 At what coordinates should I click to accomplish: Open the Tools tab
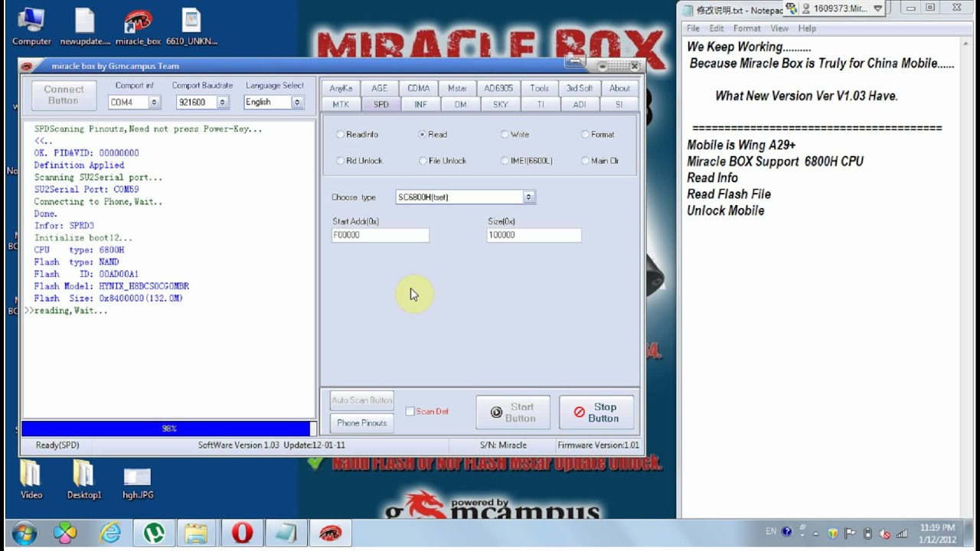(x=539, y=88)
